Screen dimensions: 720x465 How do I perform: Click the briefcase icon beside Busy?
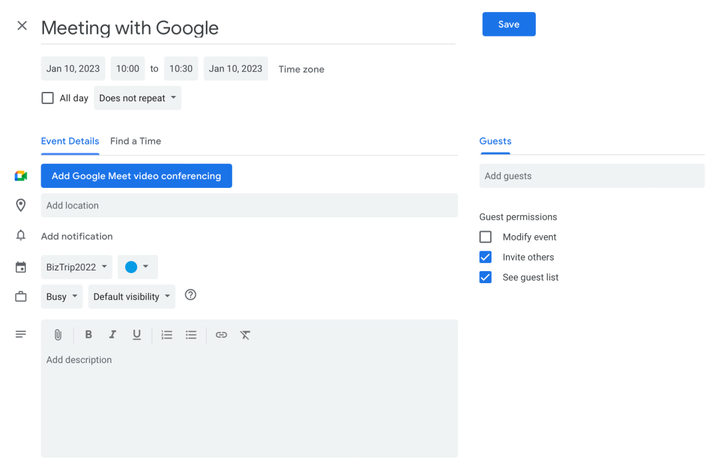[x=21, y=297]
